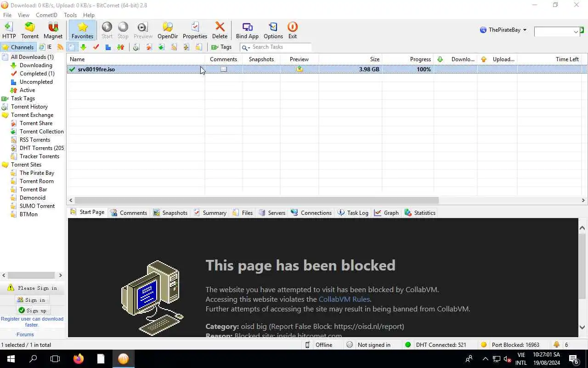The image size is (588, 368).
Task: Switch to the Comments tab
Action: tap(128, 213)
